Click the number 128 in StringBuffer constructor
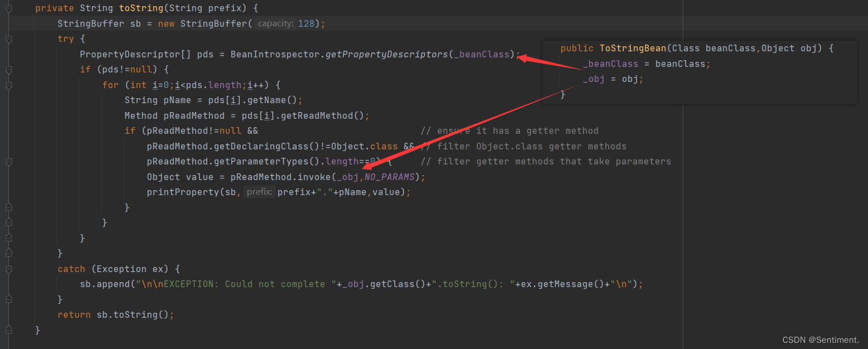Screen dimensions: 868x349 306,23
